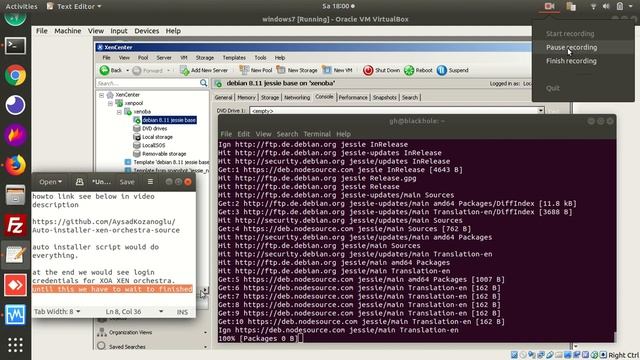Open the Tab Width dropdown
640x360 pixels.
pyautogui.click(x=57, y=311)
